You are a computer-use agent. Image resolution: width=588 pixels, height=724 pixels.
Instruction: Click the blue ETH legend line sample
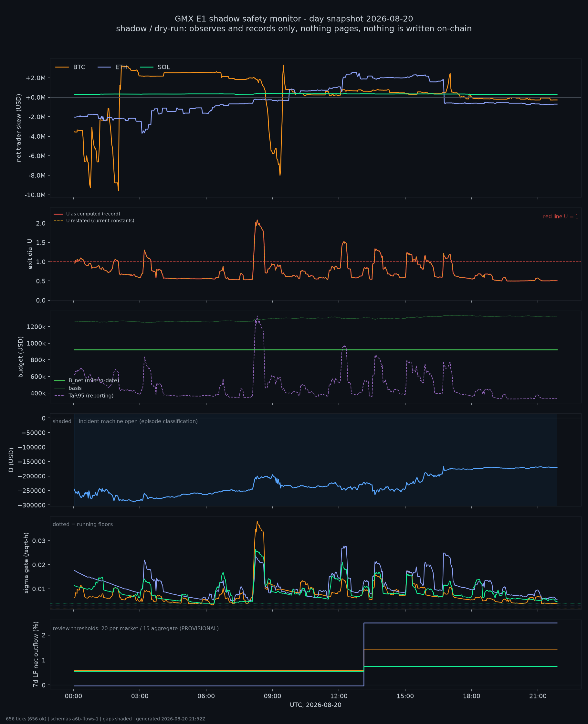[x=104, y=67]
